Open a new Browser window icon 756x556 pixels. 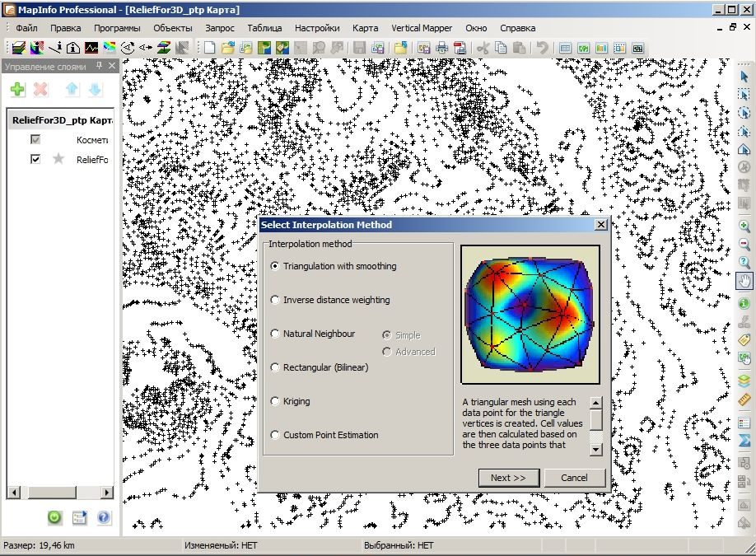[565, 49]
